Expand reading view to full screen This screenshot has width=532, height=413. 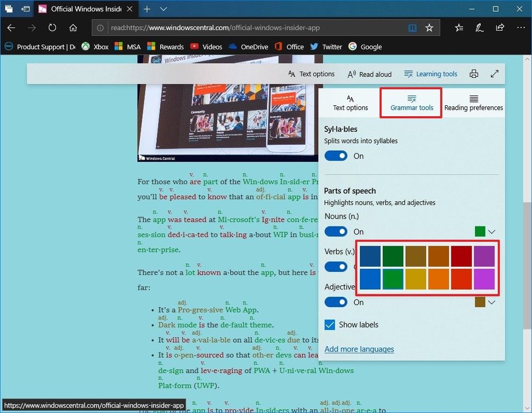(x=495, y=73)
